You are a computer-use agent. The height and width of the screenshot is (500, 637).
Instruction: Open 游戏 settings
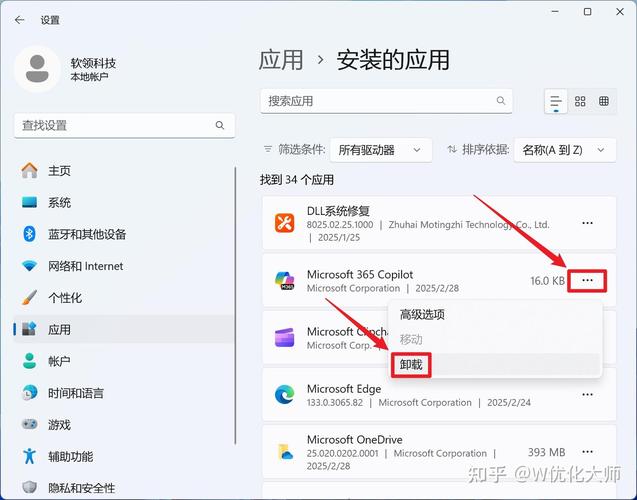pos(124,425)
